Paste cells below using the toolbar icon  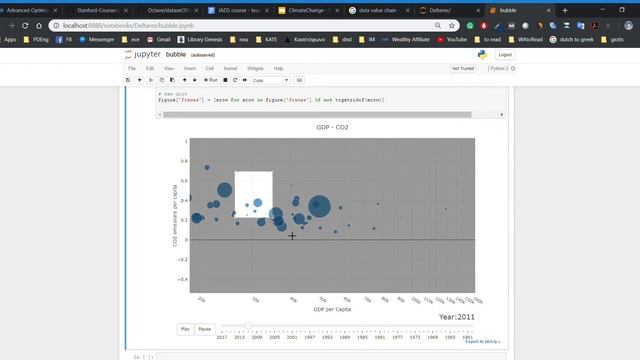coord(172,80)
